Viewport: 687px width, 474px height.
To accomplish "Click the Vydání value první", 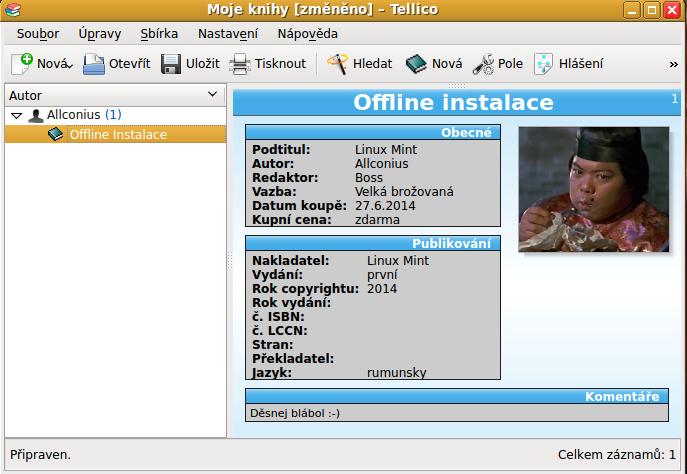I will click(382, 275).
